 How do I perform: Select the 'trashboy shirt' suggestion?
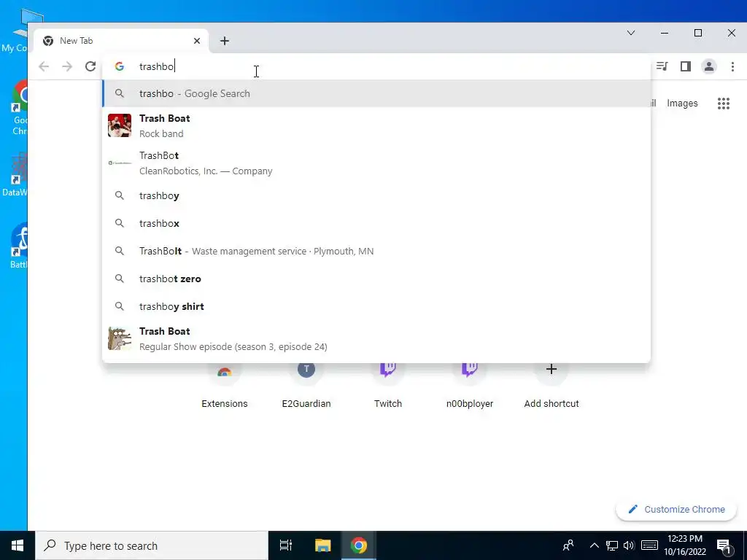[x=376, y=306]
